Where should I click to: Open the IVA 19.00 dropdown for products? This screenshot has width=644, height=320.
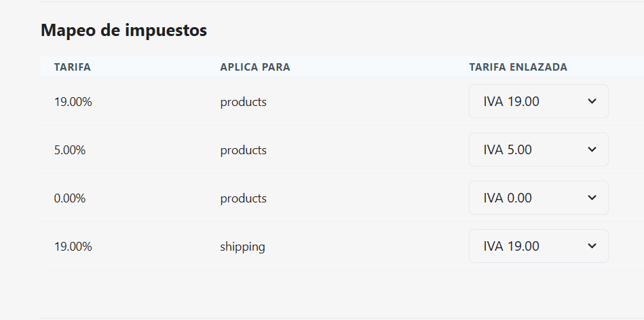tap(538, 101)
